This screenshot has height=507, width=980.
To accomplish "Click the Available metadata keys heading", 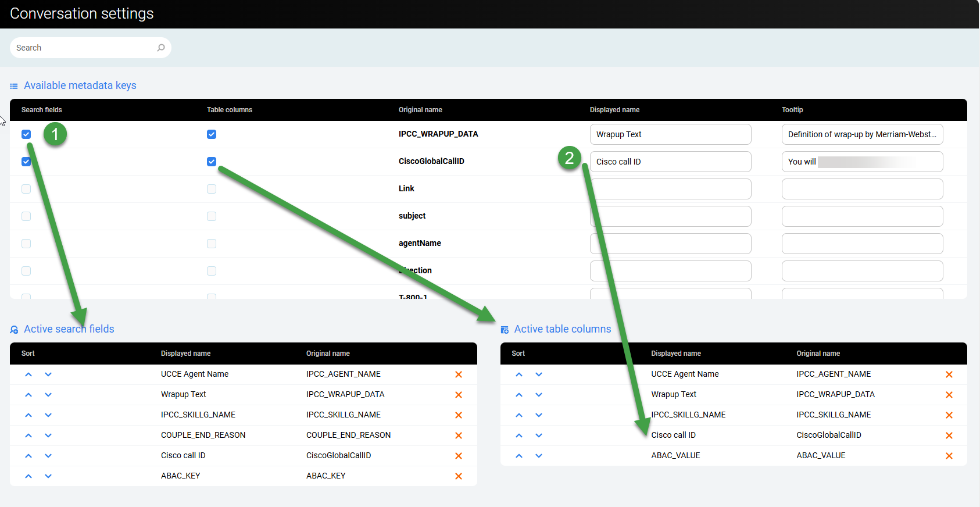I will click(80, 85).
